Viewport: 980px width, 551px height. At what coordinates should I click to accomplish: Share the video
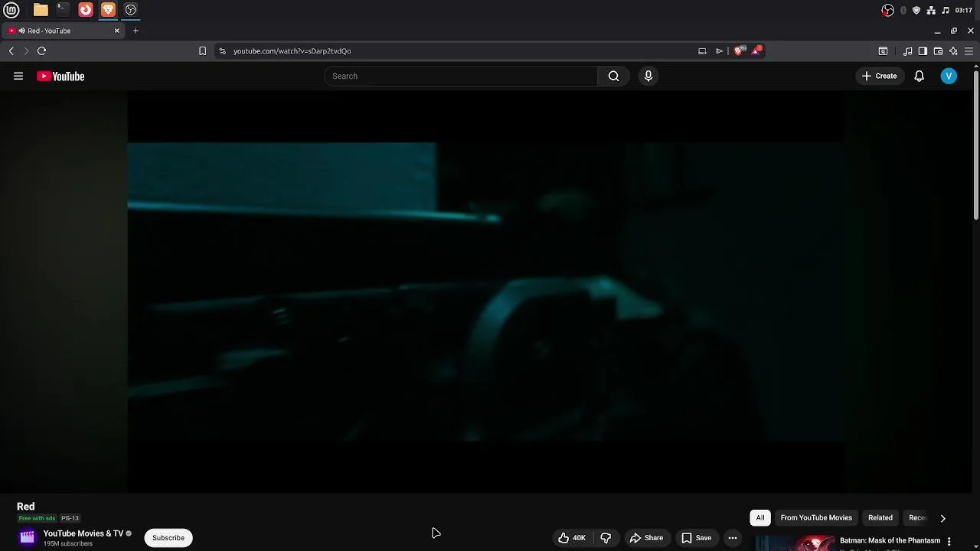pos(646,538)
